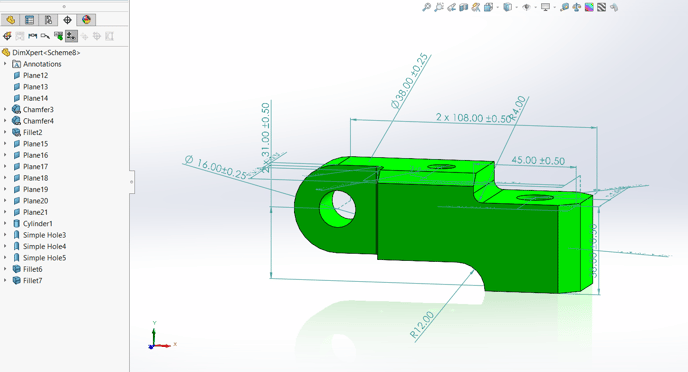Click the Auto Dimension Scheme icon
This screenshot has width=688, height=372.
pos(7,36)
